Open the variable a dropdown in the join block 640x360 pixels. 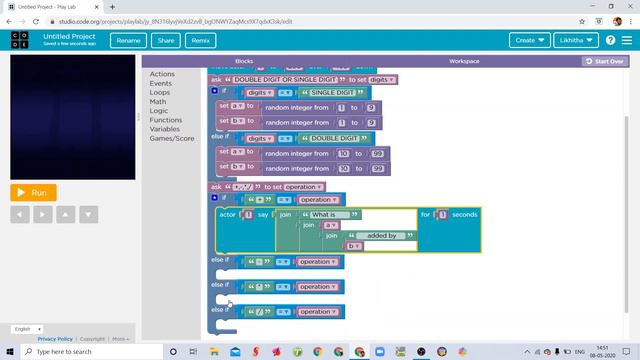tap(331, 225)
